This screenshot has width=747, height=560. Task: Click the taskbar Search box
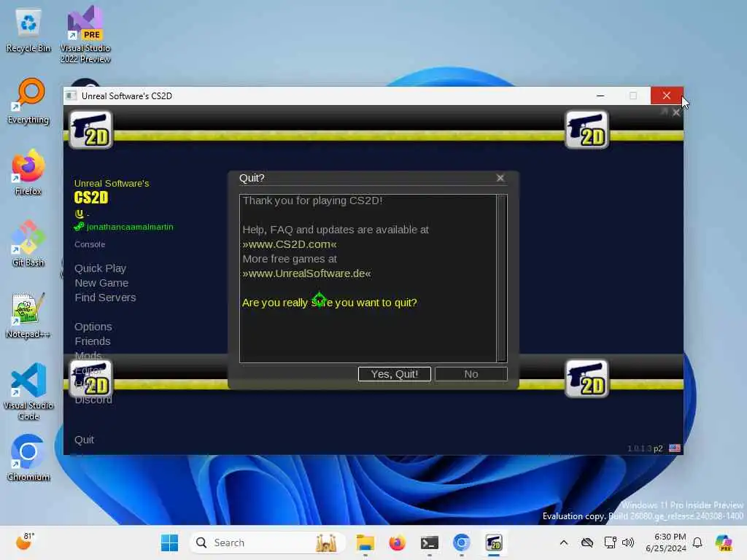(x=267, y=542)
